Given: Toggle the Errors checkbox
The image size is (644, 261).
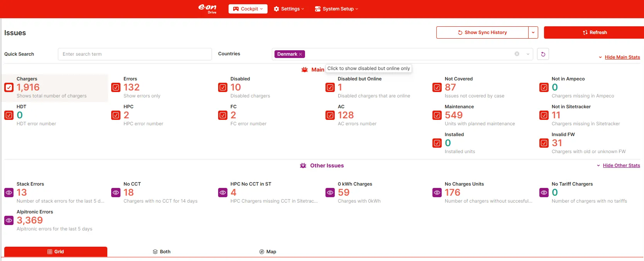Looking at the screenshot, I should point(116,87).
